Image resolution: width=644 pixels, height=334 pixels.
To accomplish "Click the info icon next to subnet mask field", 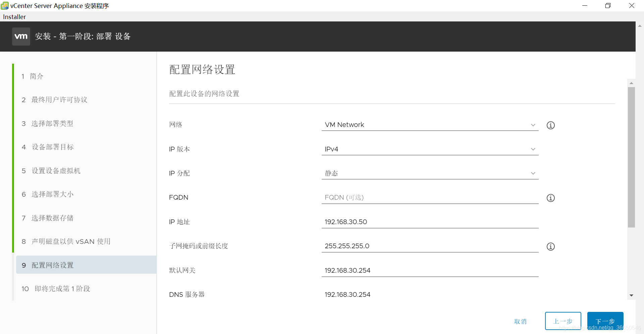I will click(x=550, y=247).
